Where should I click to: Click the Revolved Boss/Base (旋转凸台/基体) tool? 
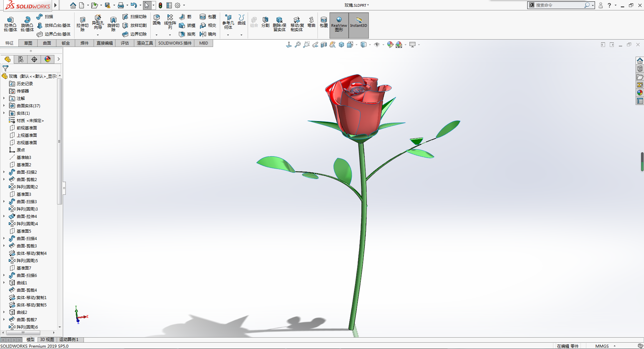point(27,24)
